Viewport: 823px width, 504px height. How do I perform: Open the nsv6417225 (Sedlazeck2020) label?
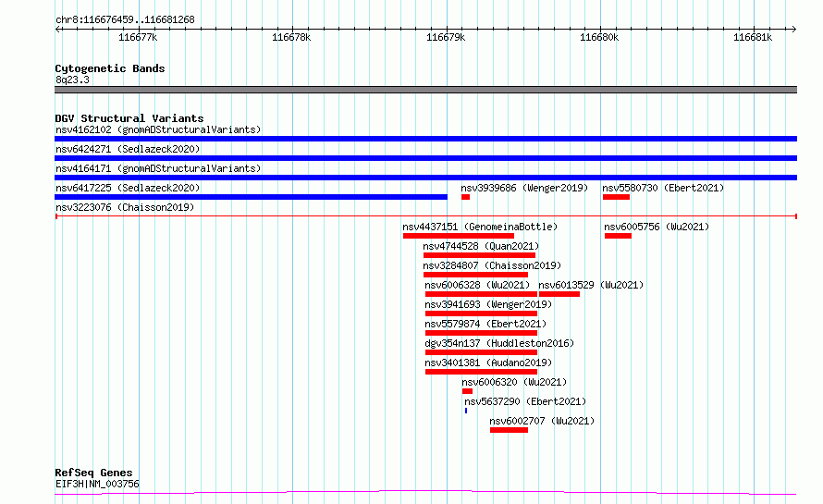[x=128, y=188]
